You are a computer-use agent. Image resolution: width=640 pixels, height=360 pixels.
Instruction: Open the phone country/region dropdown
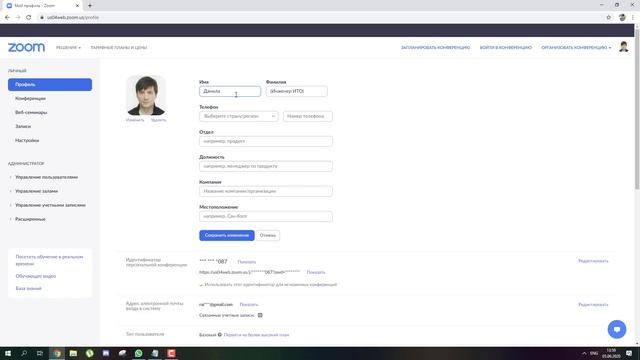click(x=239, y=116)
